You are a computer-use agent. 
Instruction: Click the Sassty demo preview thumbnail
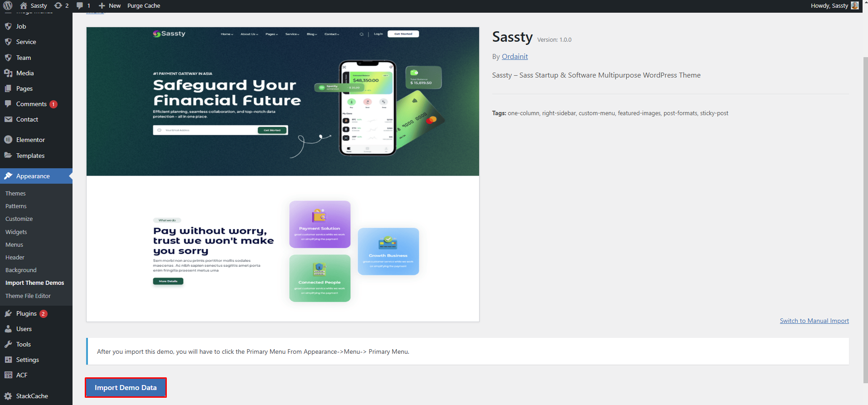[x=282, y=174]
